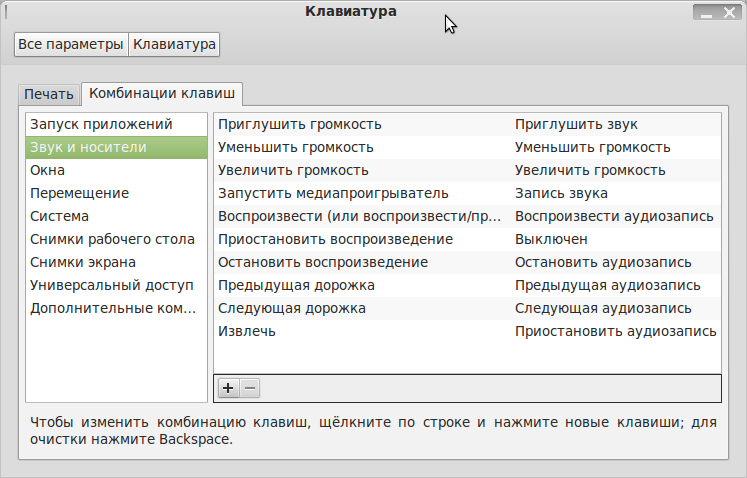
Task: Close the Клавиатура window
Action: tap(731, 13)
